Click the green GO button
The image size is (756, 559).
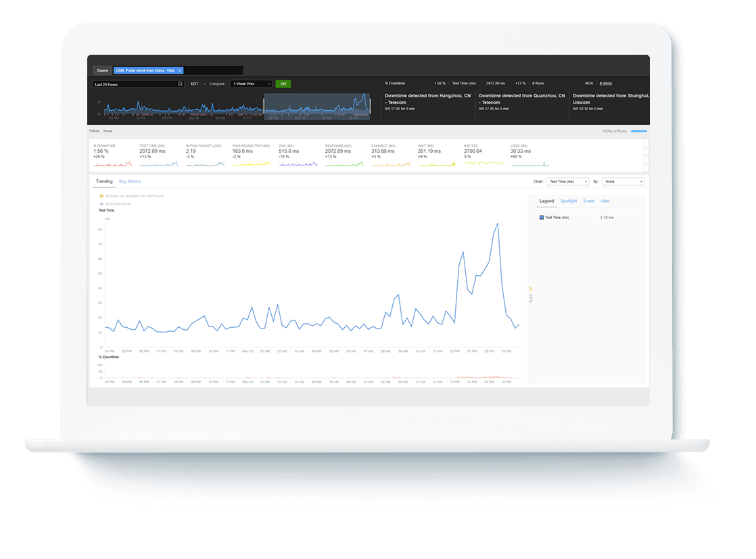[x=283, y=84]
